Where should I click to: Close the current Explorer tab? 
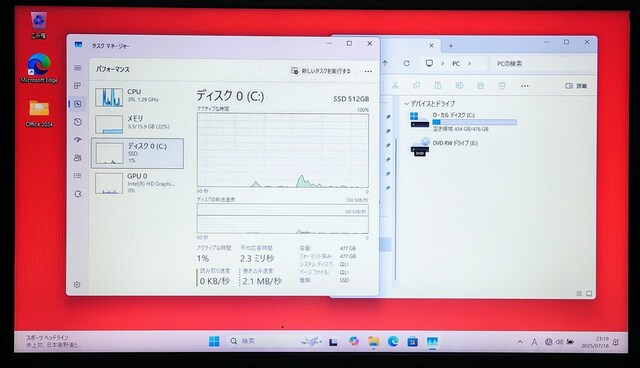(431, 45)
